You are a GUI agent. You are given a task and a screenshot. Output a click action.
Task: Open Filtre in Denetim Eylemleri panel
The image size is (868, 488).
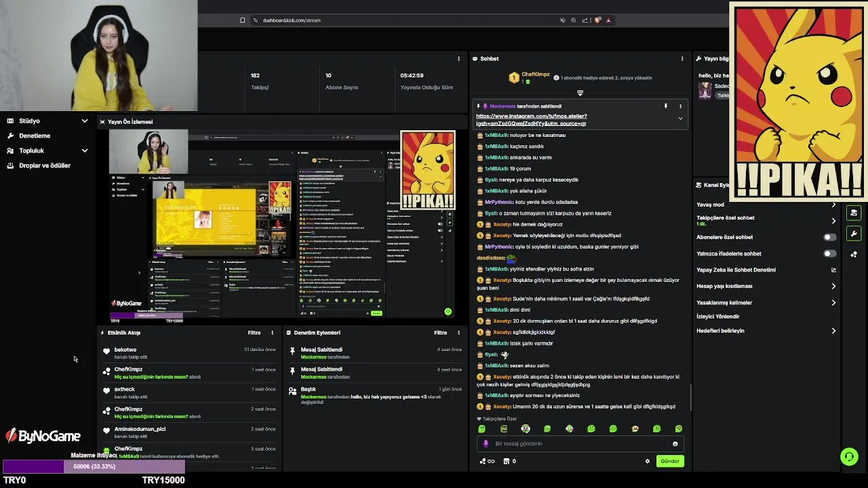(440, 333)
